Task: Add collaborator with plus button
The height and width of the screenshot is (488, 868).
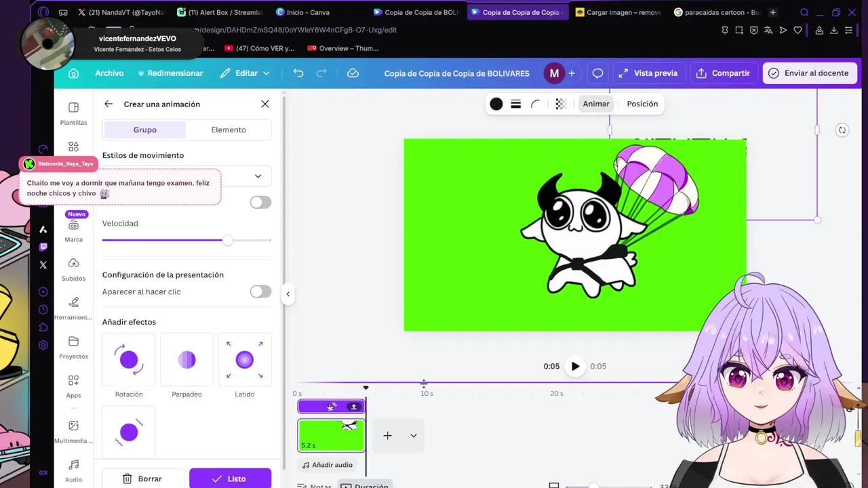Action: (572, 73)
